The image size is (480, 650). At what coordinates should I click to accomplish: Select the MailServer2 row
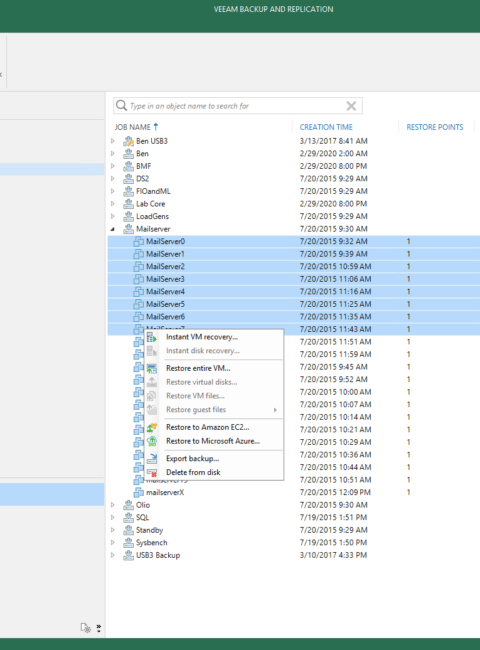[x=294, y=267]
